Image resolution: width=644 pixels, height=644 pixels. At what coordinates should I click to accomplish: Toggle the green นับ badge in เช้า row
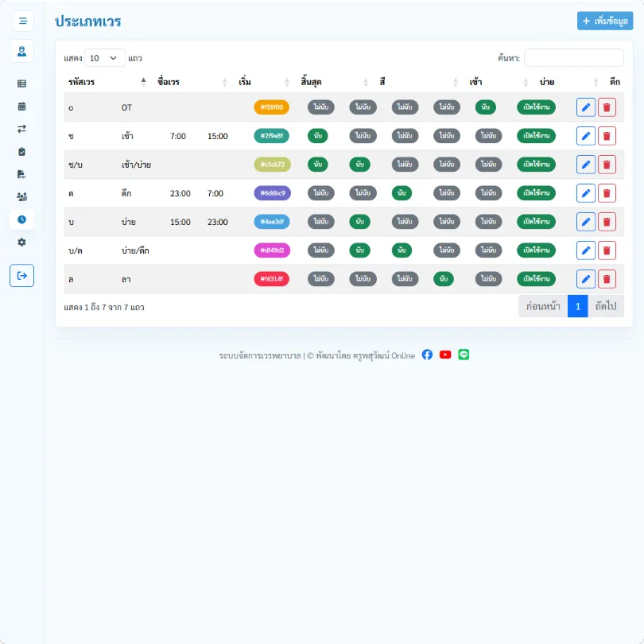coord(317,136)
